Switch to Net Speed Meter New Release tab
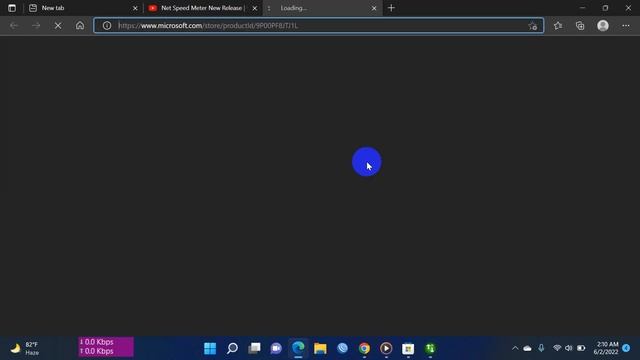Screen dimensions: 640x360 tap(202, 8)
